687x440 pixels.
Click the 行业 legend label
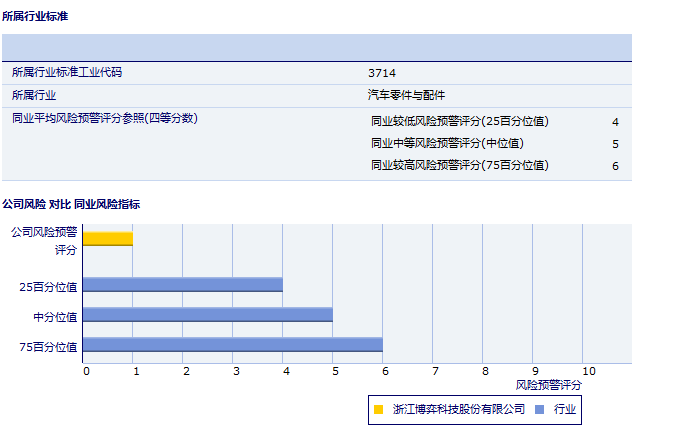565,409
